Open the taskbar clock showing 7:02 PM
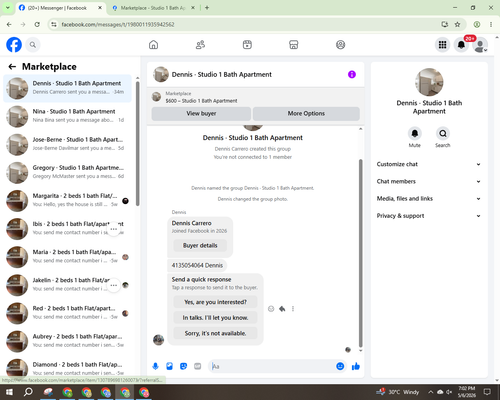The image size is (500, 400). (x=467, y=392)
